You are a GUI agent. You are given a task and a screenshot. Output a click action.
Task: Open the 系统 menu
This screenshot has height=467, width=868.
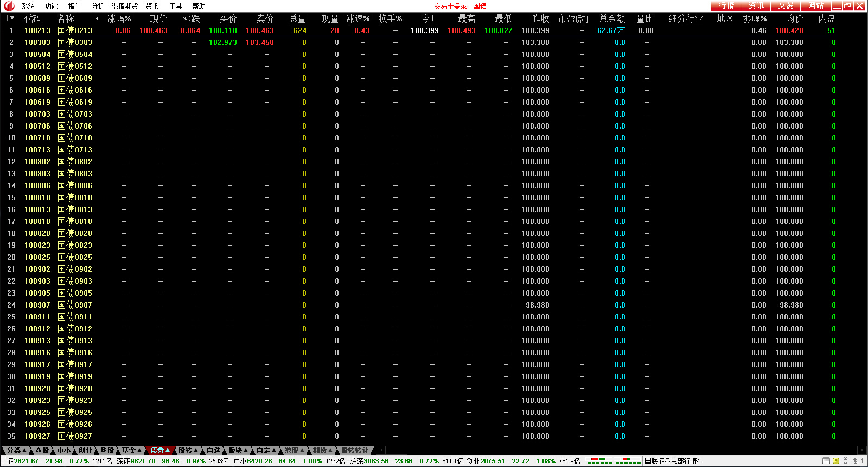[x=28, y=6]
